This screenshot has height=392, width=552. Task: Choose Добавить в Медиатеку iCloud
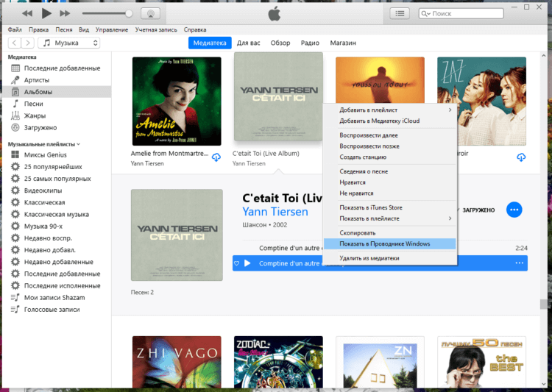pyautogui.click(x=389, y=121)
